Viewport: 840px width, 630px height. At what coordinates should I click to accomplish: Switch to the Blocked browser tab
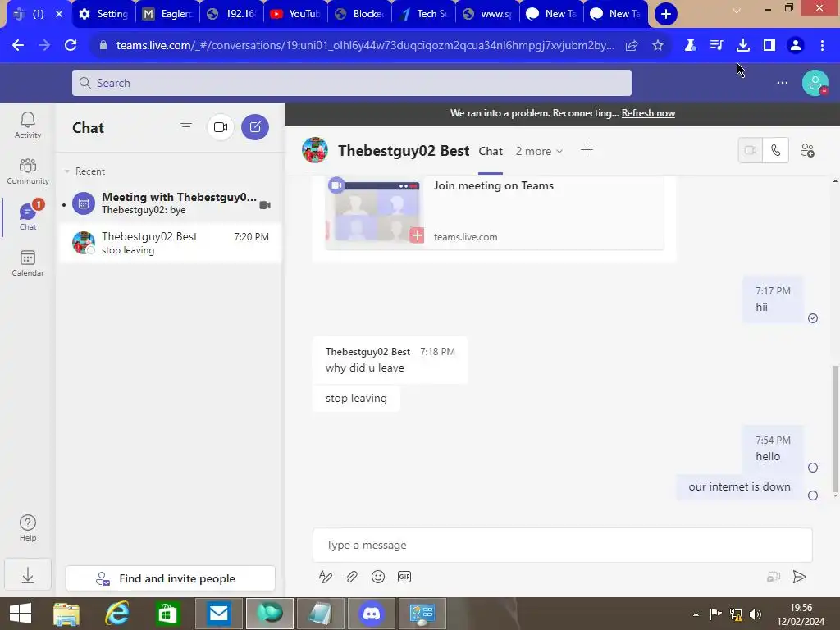[x=359, y=14]
